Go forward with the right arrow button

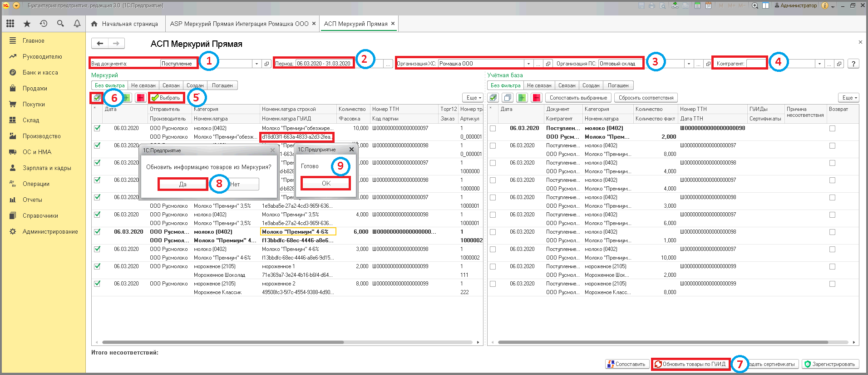click(x=116, y=43)
